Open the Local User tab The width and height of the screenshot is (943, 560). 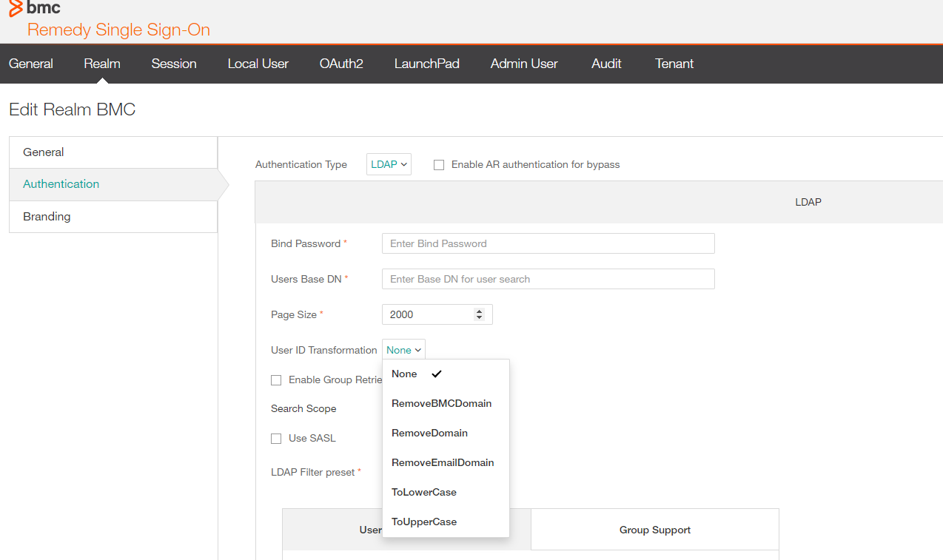click(258, 64)
